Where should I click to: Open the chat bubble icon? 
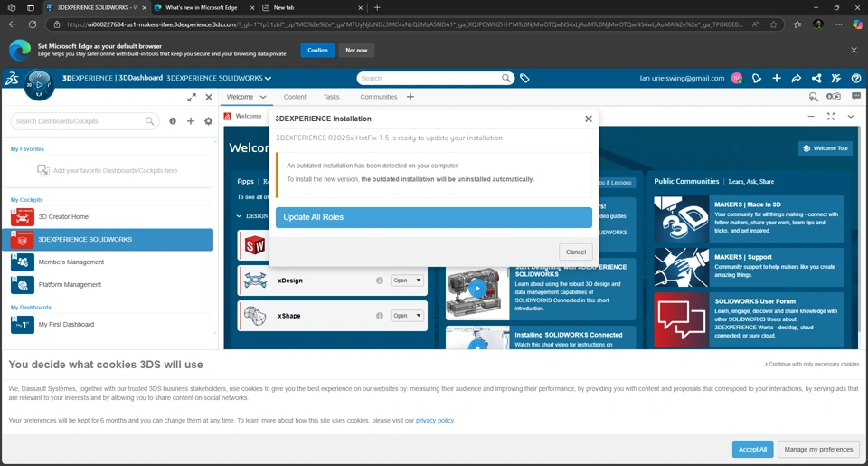(856, 97)
